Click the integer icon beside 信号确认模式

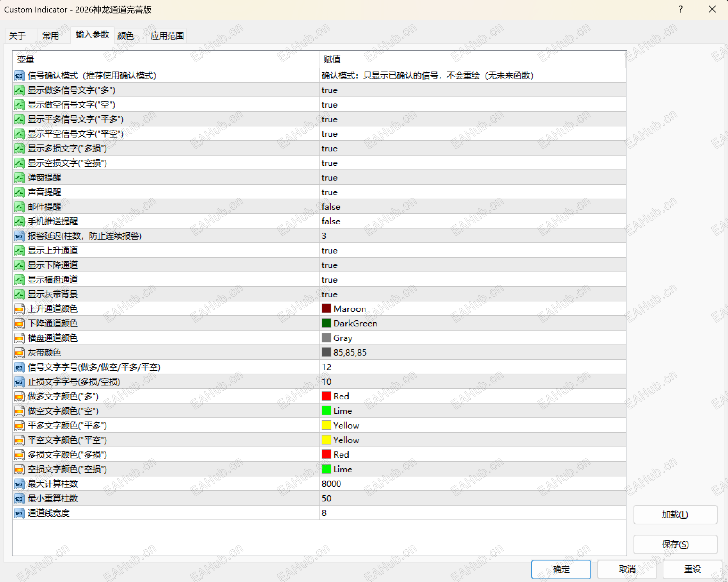coord(19,76)
